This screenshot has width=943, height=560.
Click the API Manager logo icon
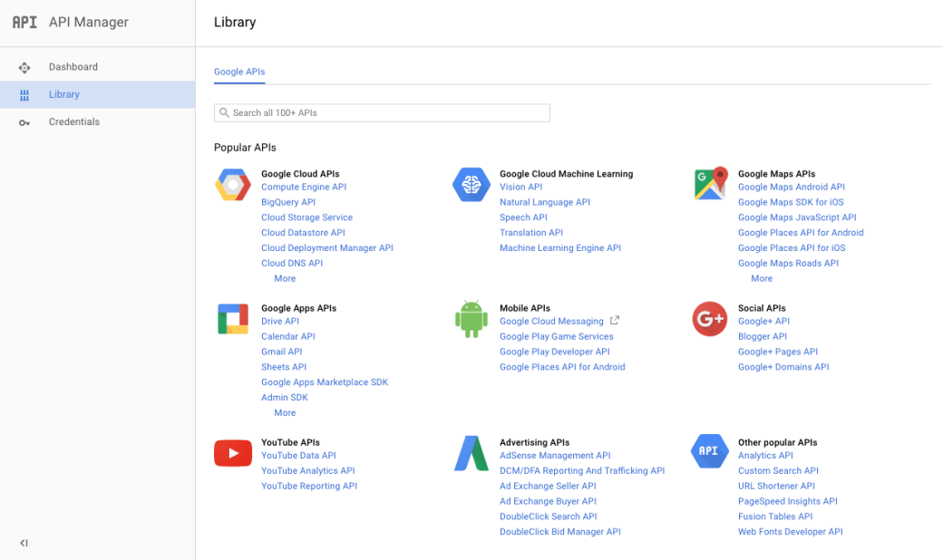[24, 22]
